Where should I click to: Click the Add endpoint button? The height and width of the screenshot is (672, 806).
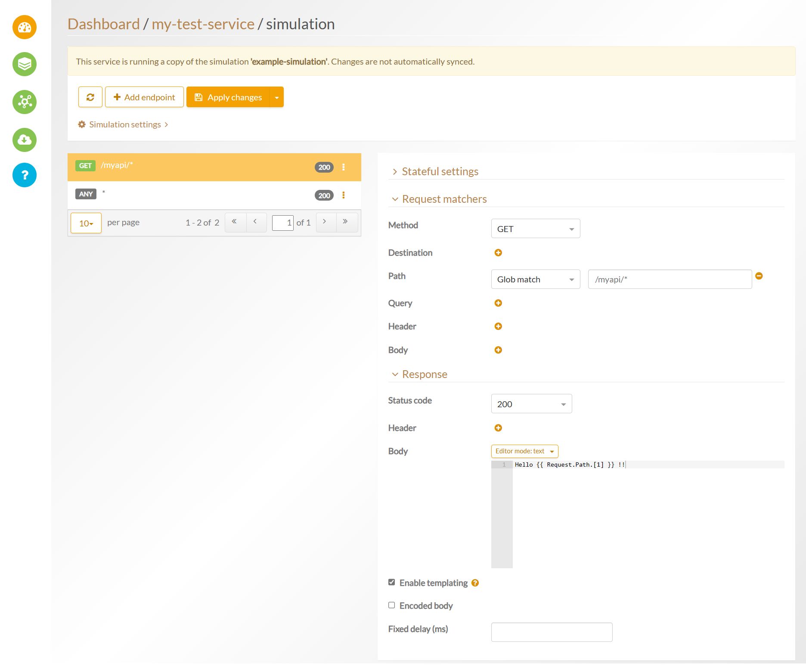[144, 97]
